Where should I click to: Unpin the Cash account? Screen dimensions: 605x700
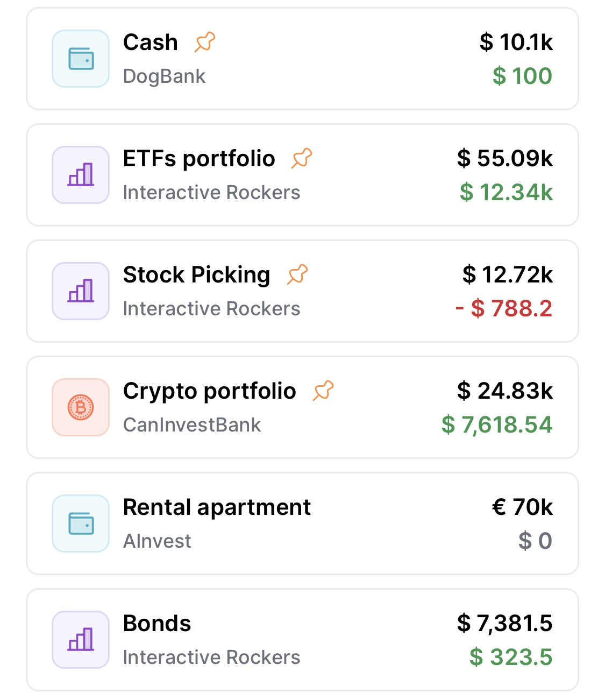[x=205, y=42]
